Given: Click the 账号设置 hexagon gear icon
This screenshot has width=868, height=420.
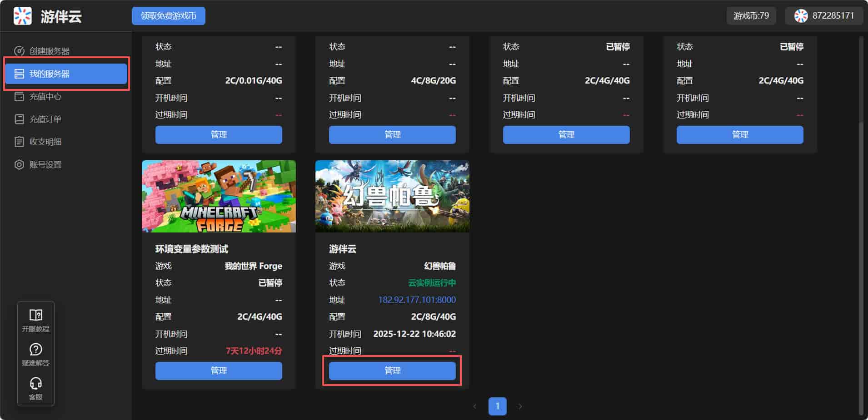Looking at the screenshot, I should [19, 164].
